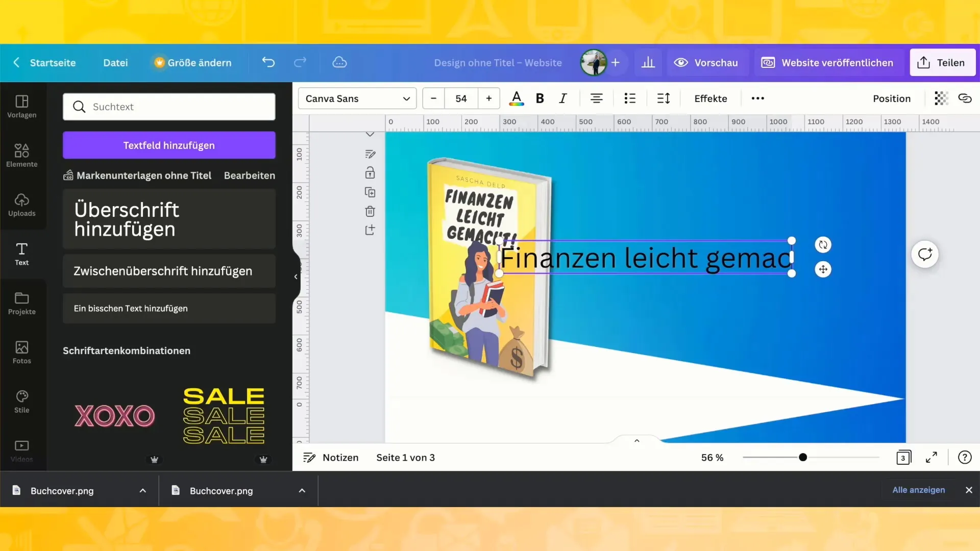Open the Effekte options
Image resolution: width=980 pixels, height=551 pixels.
[x=710, y=98]
